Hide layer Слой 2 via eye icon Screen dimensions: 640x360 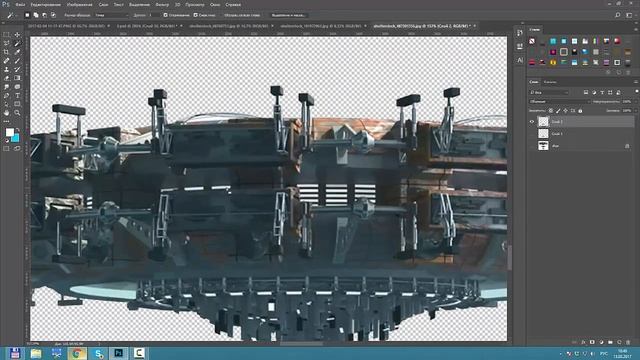click(532, 122)
